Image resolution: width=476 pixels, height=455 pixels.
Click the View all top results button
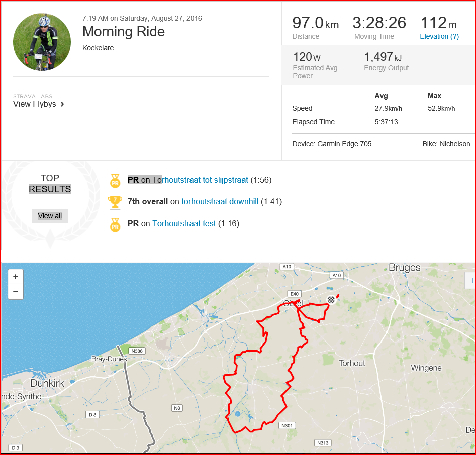pos(50,216)
